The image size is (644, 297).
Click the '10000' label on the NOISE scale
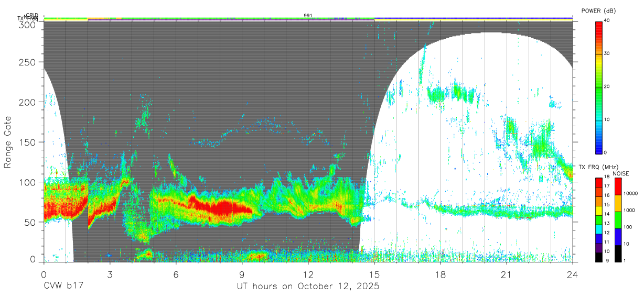630,194
